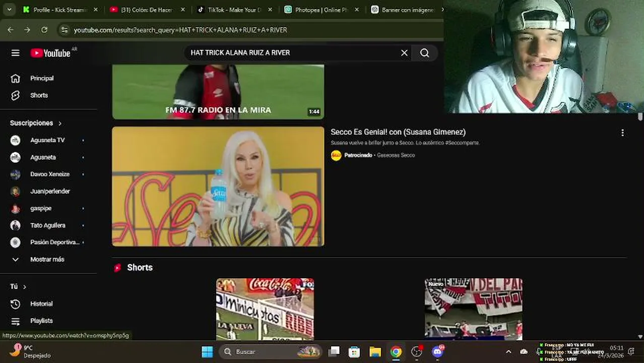
Task: Open Task View on the taskbar
Action: pos(334,352)
